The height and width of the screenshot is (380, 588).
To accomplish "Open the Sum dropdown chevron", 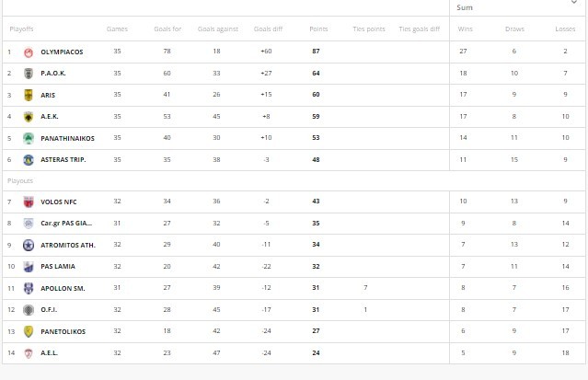I will tap(574, 2).
